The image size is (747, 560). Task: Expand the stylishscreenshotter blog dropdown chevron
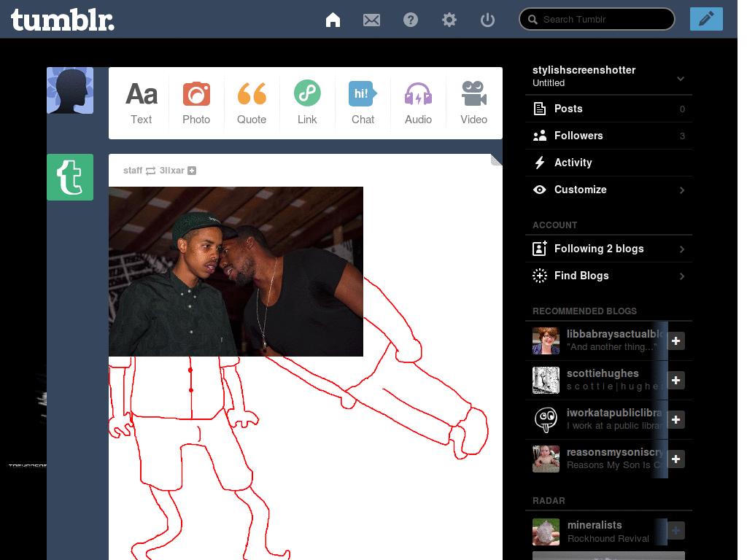pos(681,79)
